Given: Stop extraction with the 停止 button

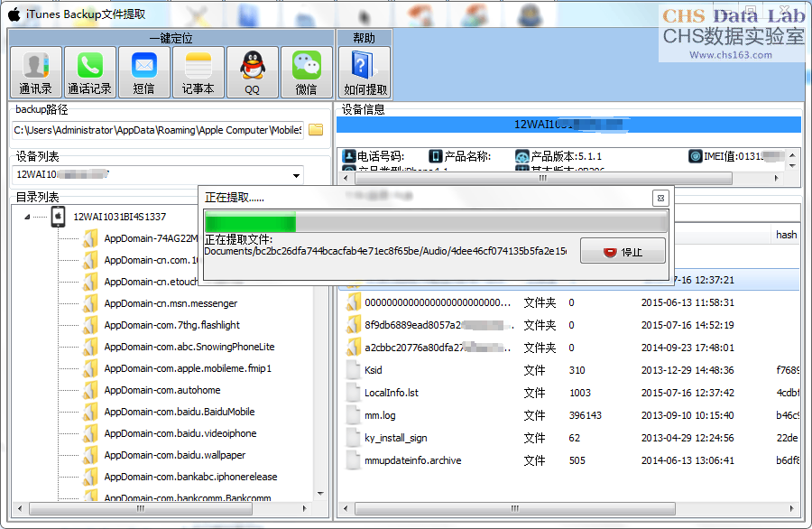Looking at the screenshot, I should point(623,251).
